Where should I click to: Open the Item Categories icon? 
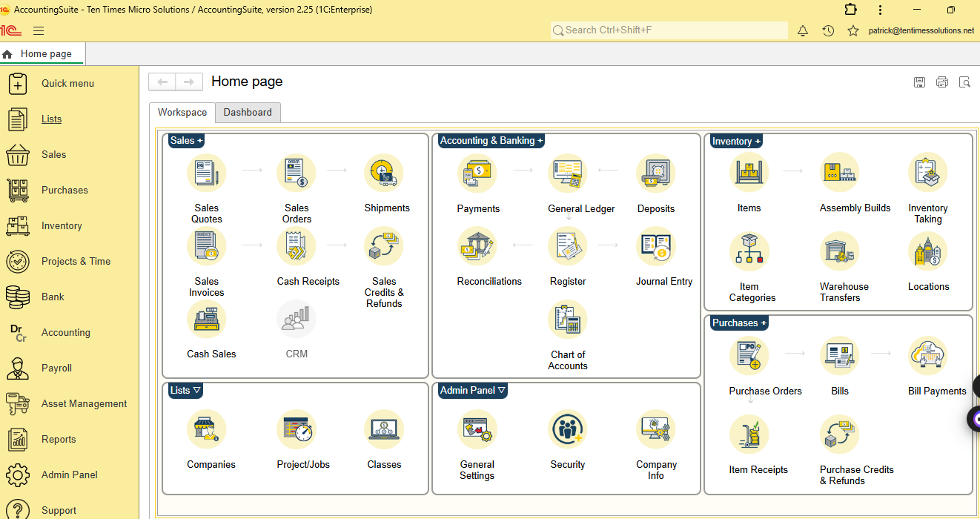click(749, 251)
